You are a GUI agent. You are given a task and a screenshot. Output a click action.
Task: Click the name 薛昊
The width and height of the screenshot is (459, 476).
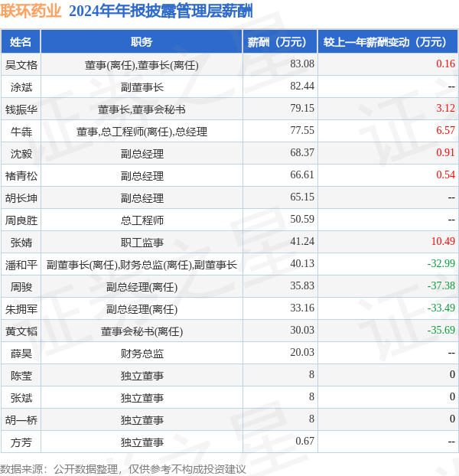point(21,354)
